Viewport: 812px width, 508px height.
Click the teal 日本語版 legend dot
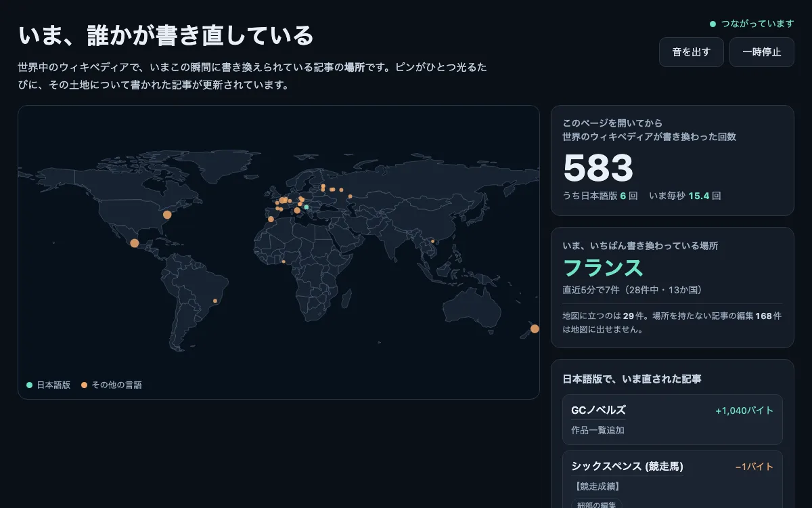tap(29, 385)
